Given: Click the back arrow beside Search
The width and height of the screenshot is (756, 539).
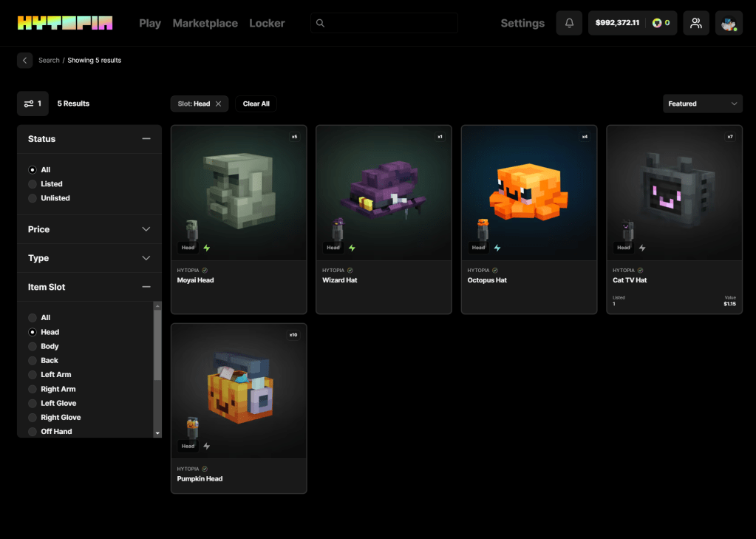Looking at the screenshot, I should (x=24, y=60).
